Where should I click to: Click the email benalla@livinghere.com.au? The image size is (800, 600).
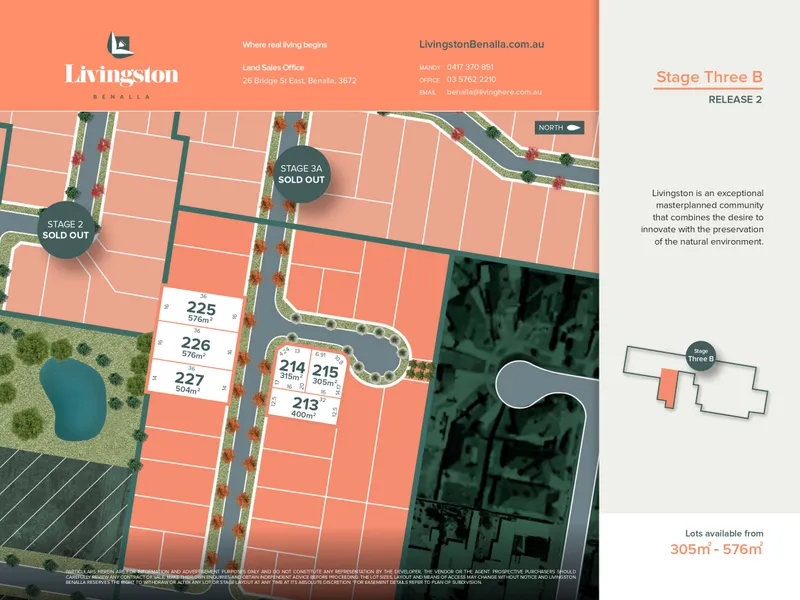point(494,92)
